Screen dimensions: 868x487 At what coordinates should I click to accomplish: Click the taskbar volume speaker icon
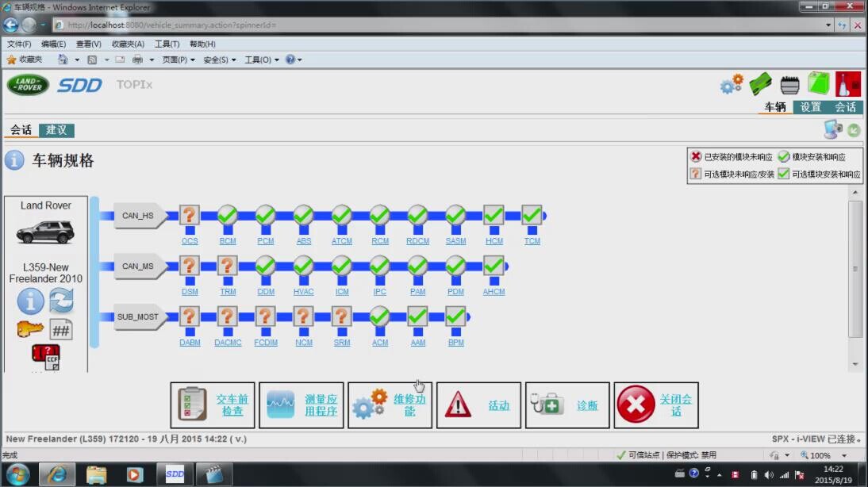tap(768, 475)
